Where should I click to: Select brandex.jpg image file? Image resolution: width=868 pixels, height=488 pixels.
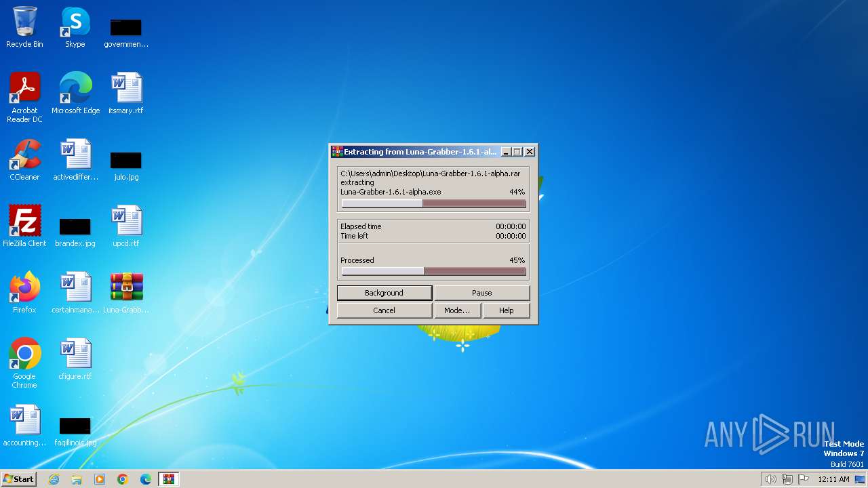(75, 232)
